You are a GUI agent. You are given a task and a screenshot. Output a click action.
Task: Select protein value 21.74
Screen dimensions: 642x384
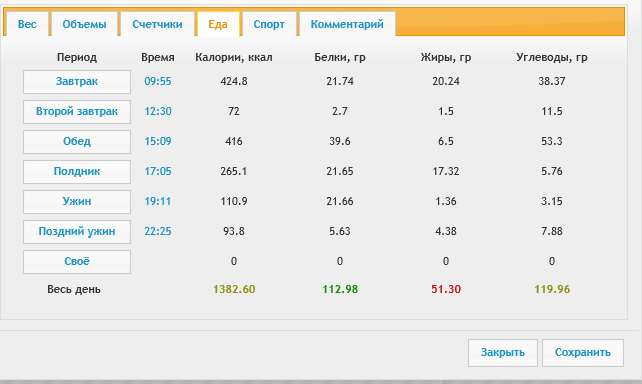coord(340,81)
